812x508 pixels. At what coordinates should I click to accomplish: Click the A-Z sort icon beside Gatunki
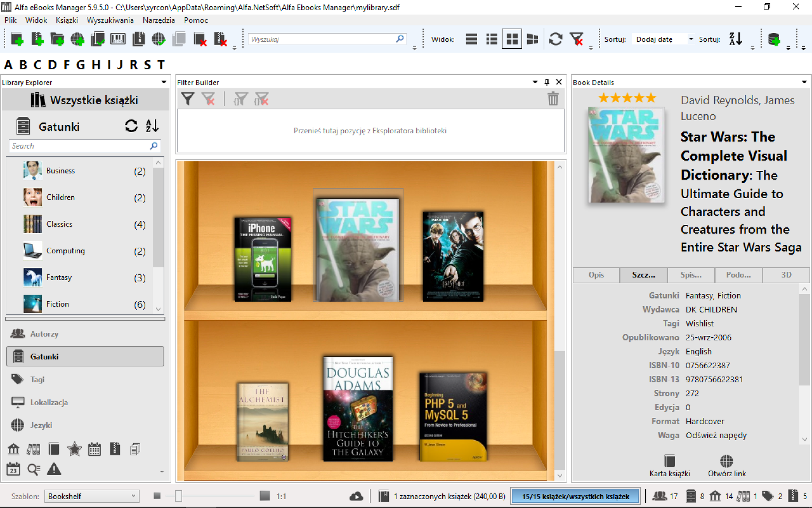pos(152,126)
